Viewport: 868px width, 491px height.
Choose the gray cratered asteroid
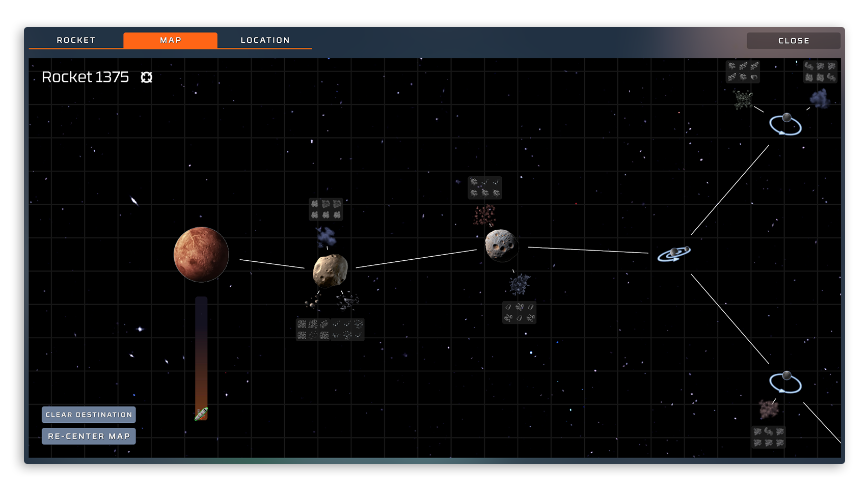pos(501,245)
